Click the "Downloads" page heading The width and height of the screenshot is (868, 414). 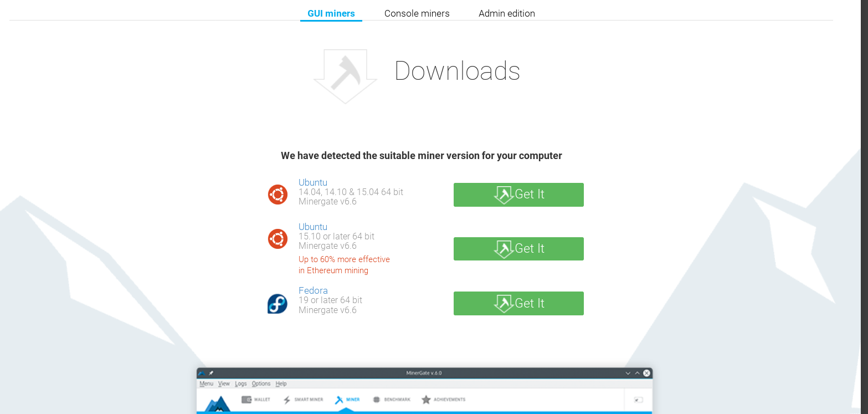458,71
